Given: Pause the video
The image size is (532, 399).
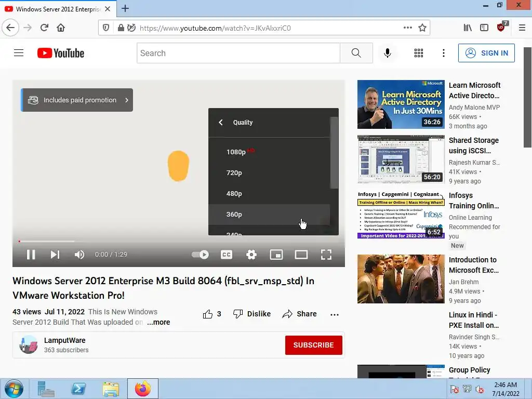Looking at the screenshot, I should [31, 255].
